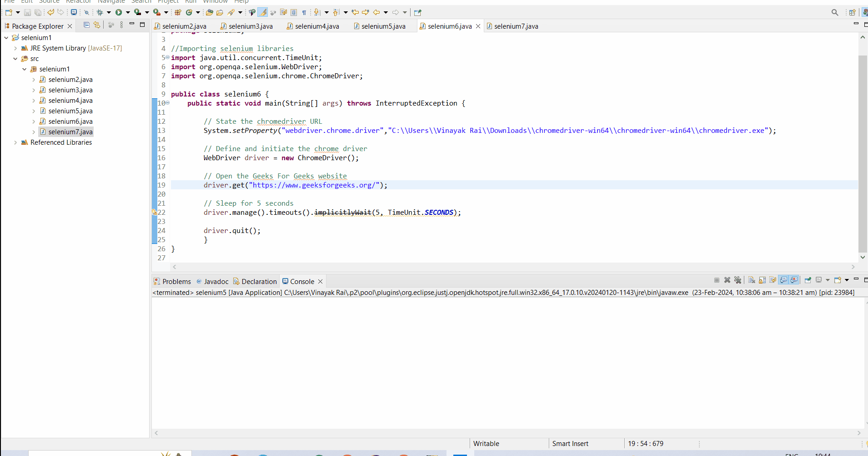This screenshot has width=868, height=456.
Task: Click the Debug bug icon
Action: point(100,12)
